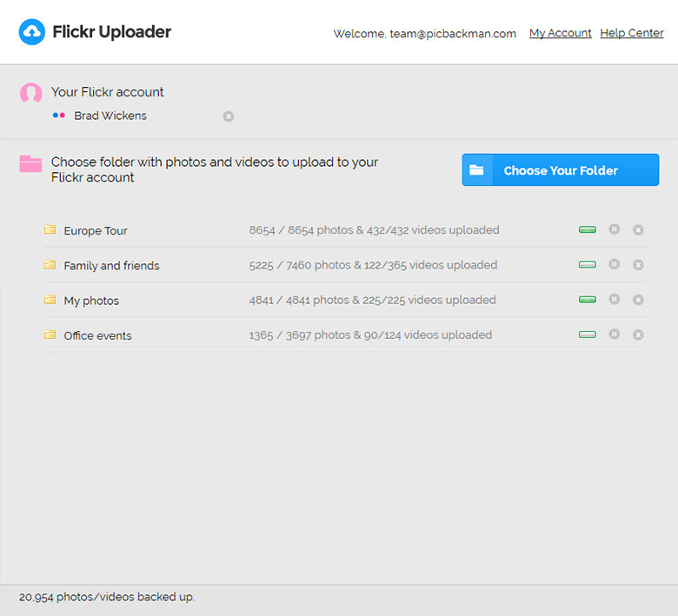This screenshot has height=616, width=678.
Task: Open the My Account link
Action: coord(561,33)
